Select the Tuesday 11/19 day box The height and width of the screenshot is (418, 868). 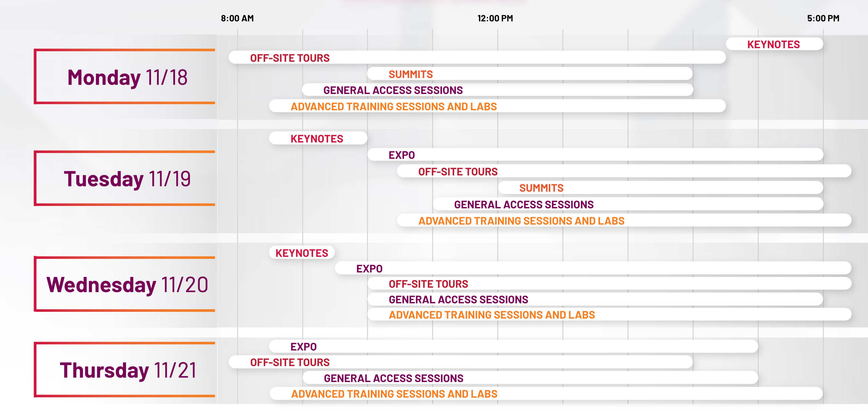tap(127, 179)
